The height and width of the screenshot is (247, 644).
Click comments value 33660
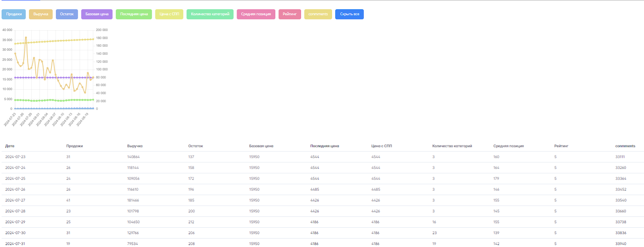(621, 211)
